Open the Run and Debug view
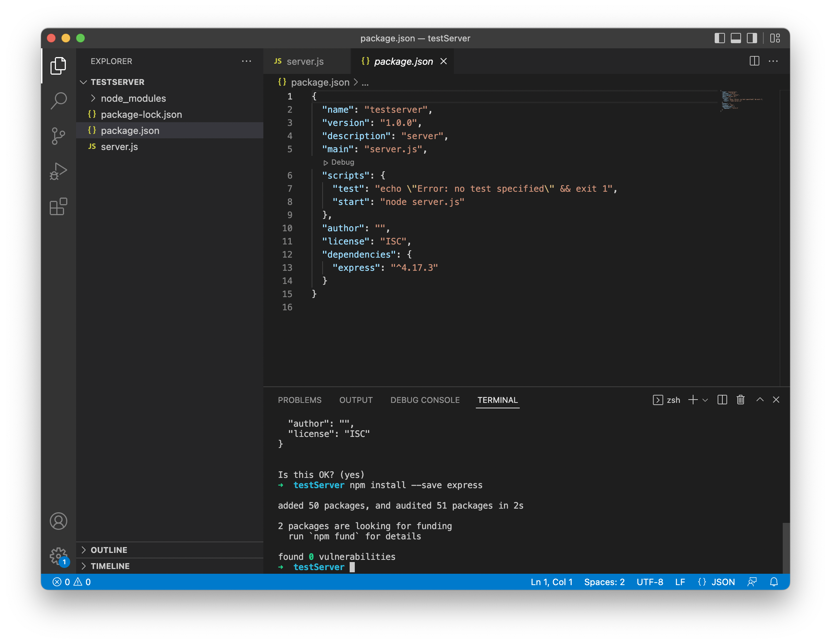Screen dimensions: 831x644 click(x=58, y=171)
